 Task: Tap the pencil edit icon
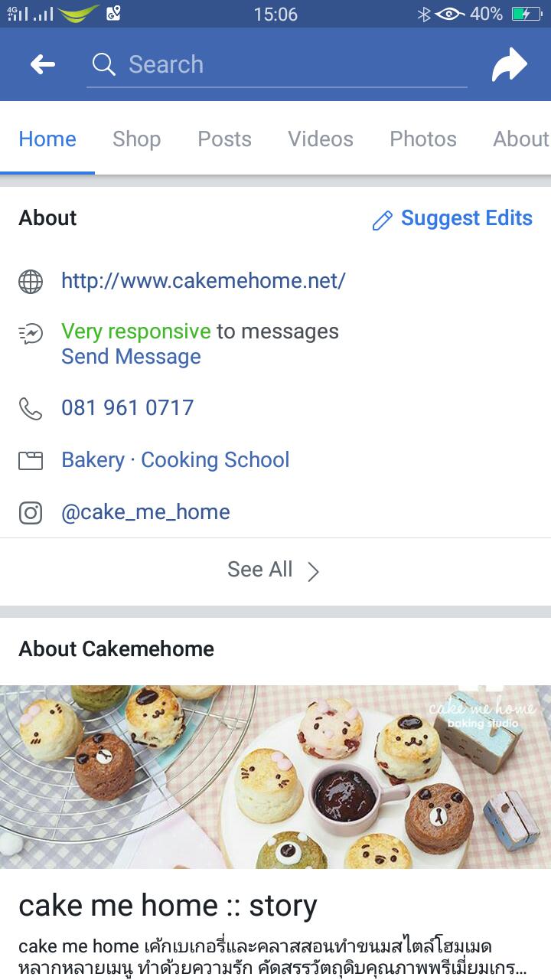pyautogui.click(x=382, y=220)
